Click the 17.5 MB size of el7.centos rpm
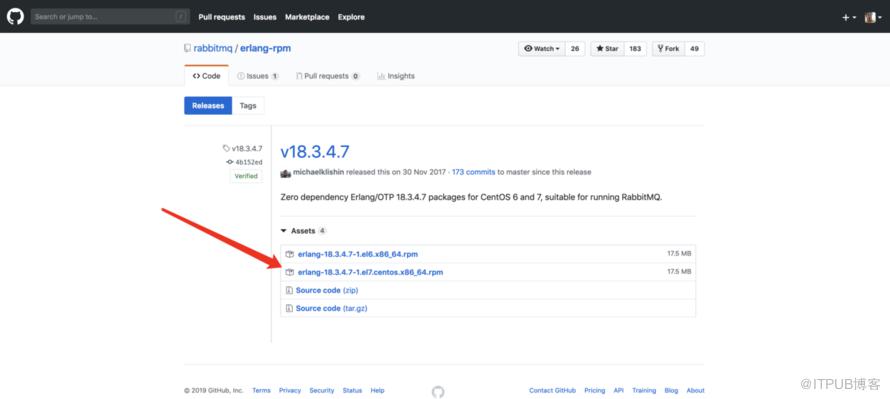The width and height of the screenshot is (890, 399). [679, 272]
